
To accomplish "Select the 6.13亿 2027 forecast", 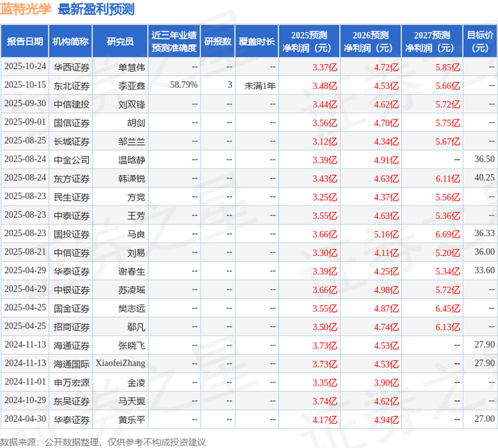I will [447, 327].
